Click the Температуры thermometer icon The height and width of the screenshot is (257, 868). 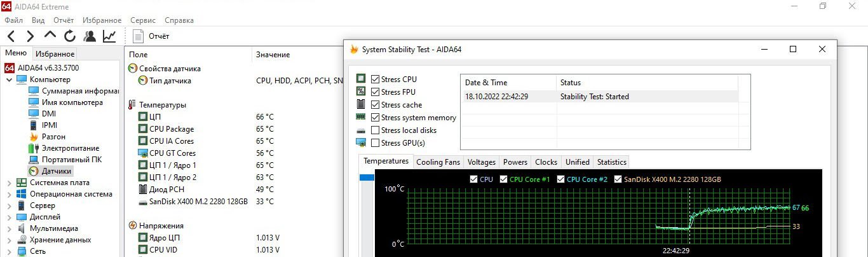tap(132, 105)
